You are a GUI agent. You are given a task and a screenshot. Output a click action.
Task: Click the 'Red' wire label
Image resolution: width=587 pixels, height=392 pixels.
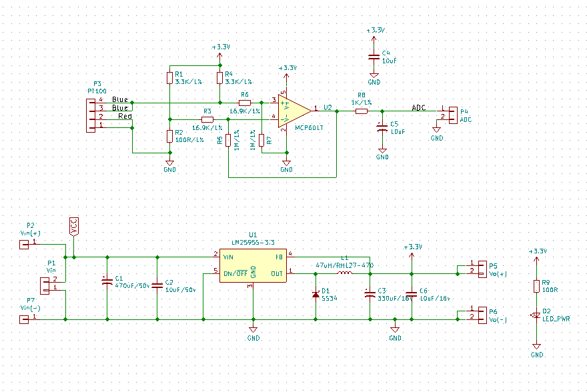(125, 116)
